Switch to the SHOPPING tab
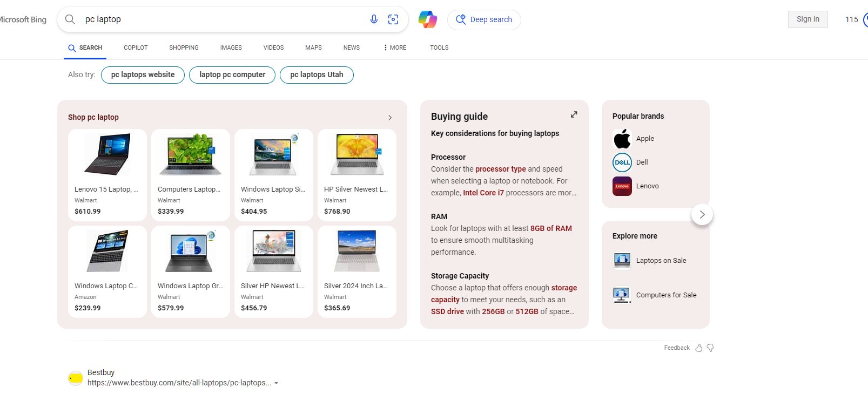 (x=184, y=47)
